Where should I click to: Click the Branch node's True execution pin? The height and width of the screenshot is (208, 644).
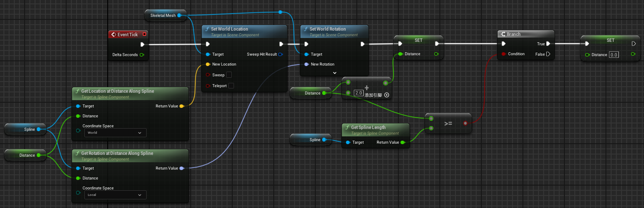(548, 44)
